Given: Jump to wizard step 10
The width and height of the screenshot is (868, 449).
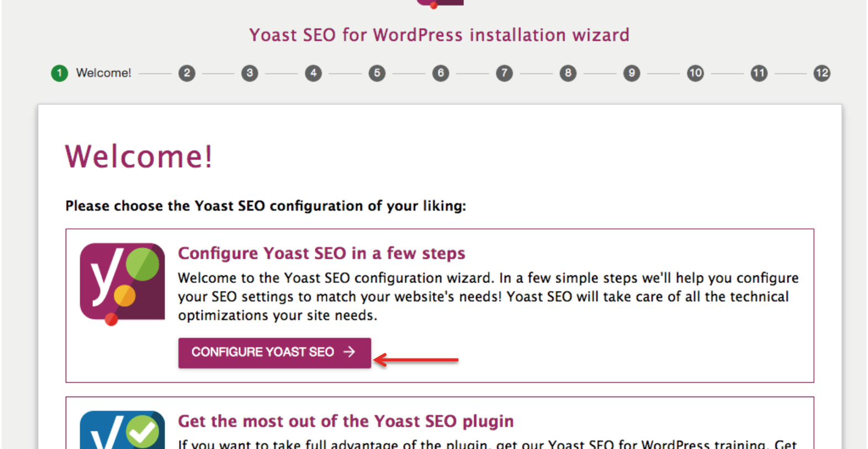Looking at the screenshot, I should pos(695,73).
